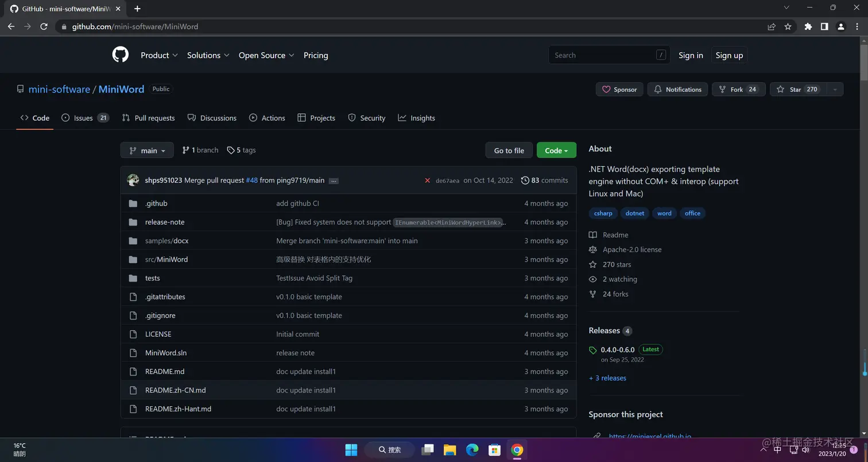Screen dimensions: 868x462
Task: Open the .gitignore file
Action: pyautogui.click(x=160, y=315)
